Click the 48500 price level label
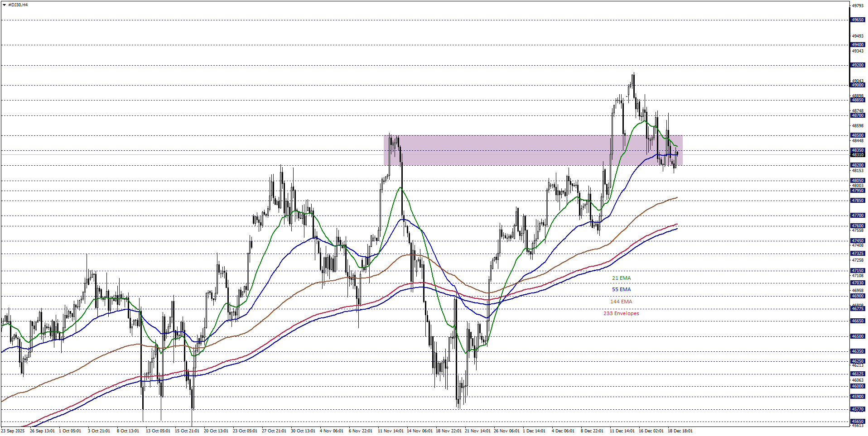 tap(858, 135)
